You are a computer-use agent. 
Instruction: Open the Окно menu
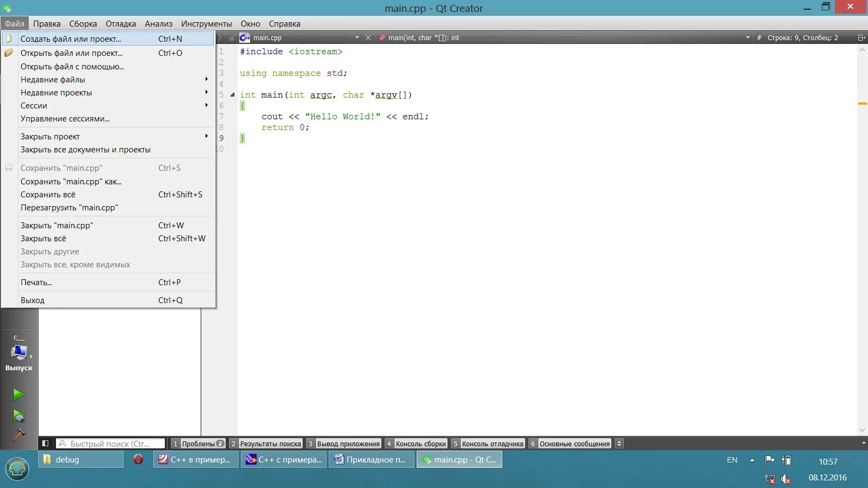click(x=251, y=23)
